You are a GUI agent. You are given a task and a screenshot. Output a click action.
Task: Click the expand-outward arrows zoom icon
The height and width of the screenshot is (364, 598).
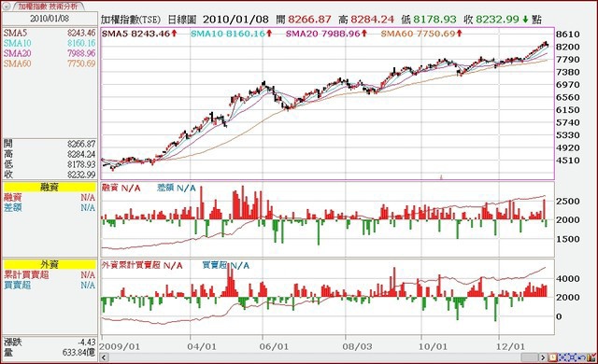click(572, 357)
